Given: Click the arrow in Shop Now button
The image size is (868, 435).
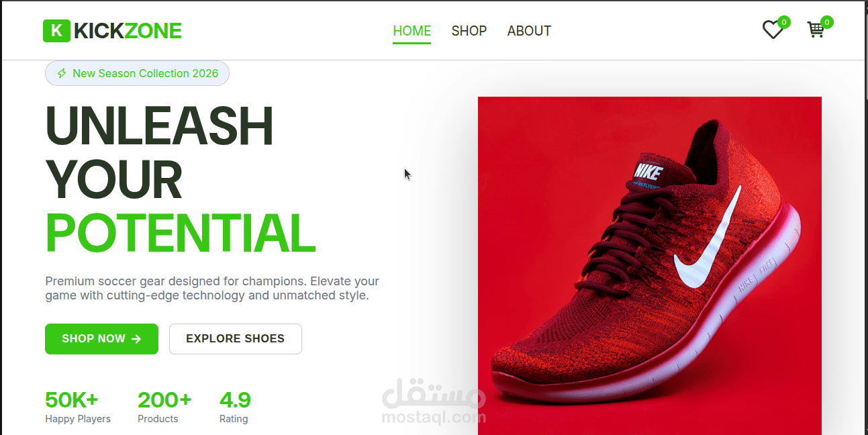Looking at the screenshot, I should [x=136, y=339].
